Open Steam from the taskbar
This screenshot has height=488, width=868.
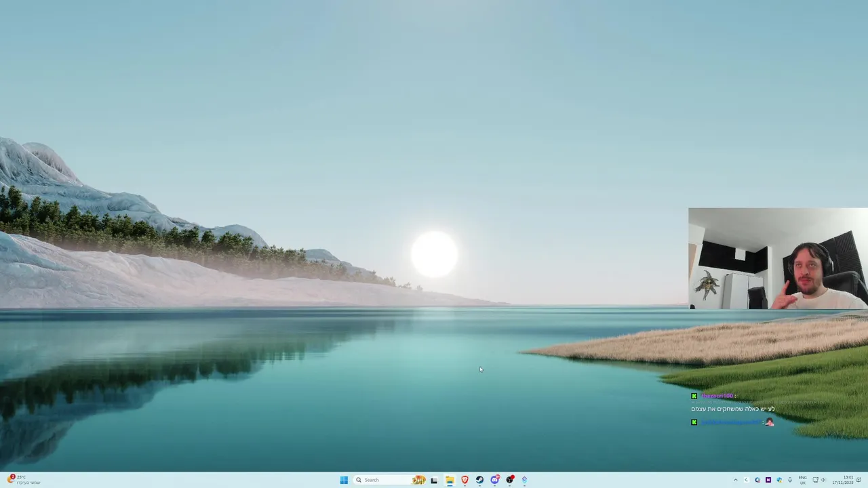[479, 480]
